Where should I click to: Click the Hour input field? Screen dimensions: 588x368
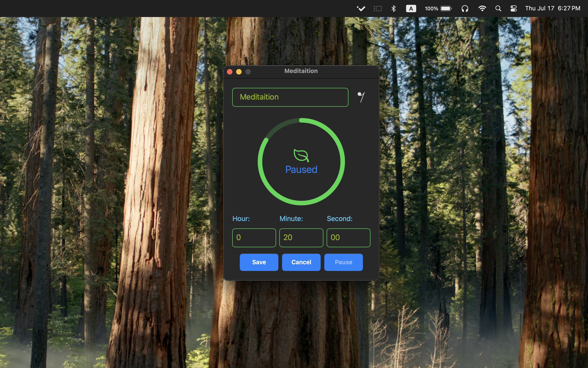254,238
